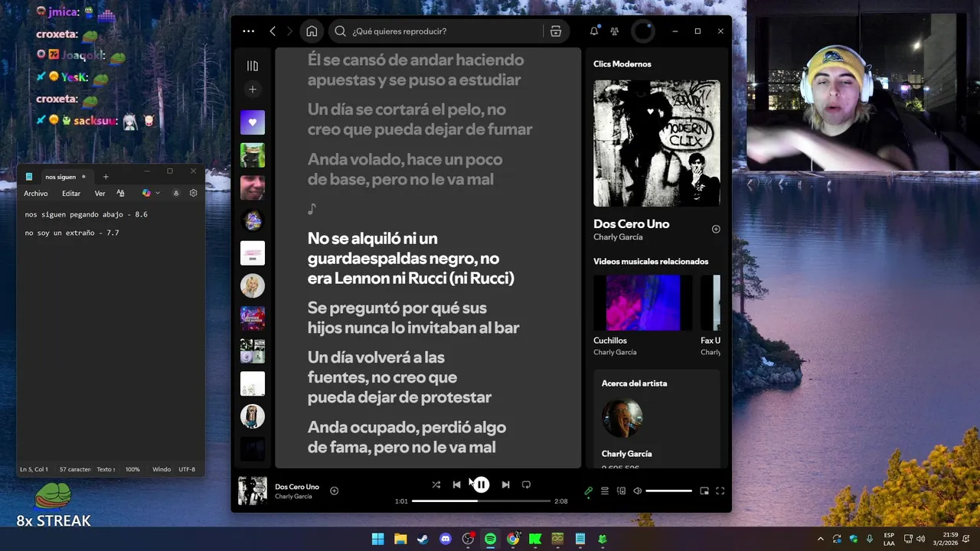The height and width of the screenshot is (551, 980).
Task: Pause the song with the pause button
Action: [481, 484]
